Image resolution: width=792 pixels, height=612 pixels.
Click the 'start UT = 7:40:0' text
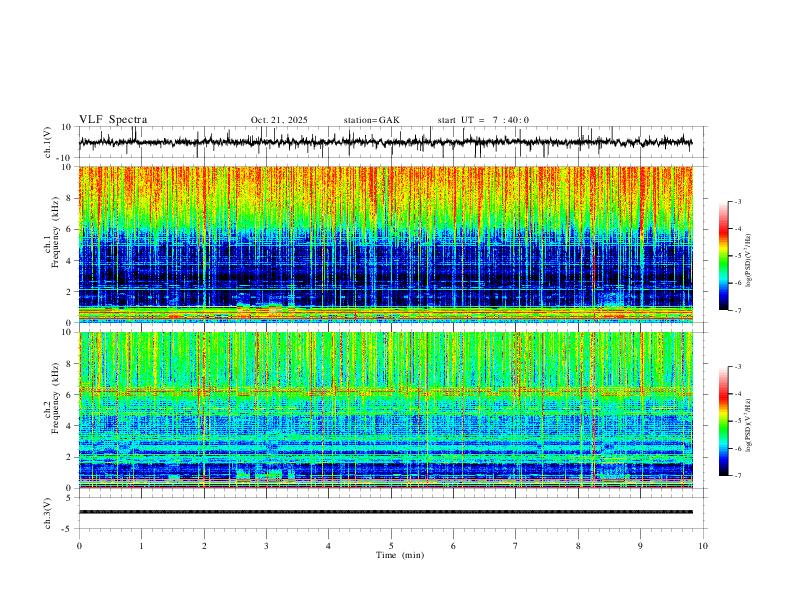click(483, 120)
